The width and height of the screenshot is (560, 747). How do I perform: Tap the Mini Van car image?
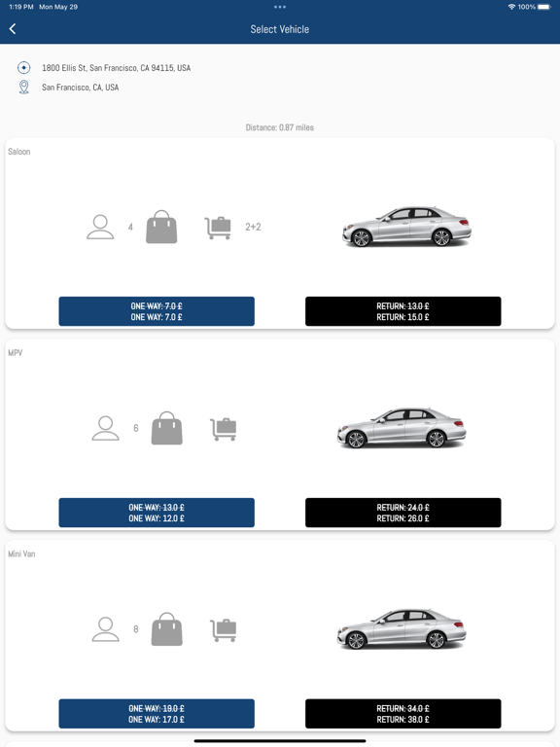pyautogui.click(x=402, y=629)
